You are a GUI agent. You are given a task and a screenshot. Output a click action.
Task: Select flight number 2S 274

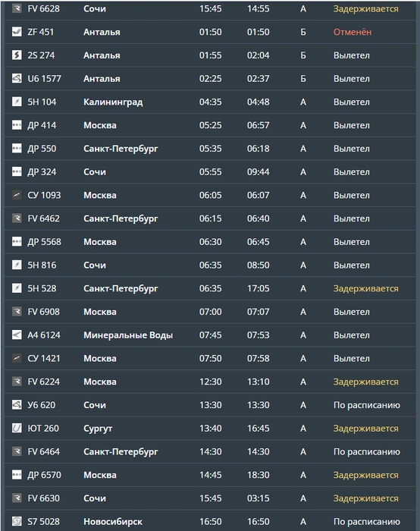coord(41,55)
